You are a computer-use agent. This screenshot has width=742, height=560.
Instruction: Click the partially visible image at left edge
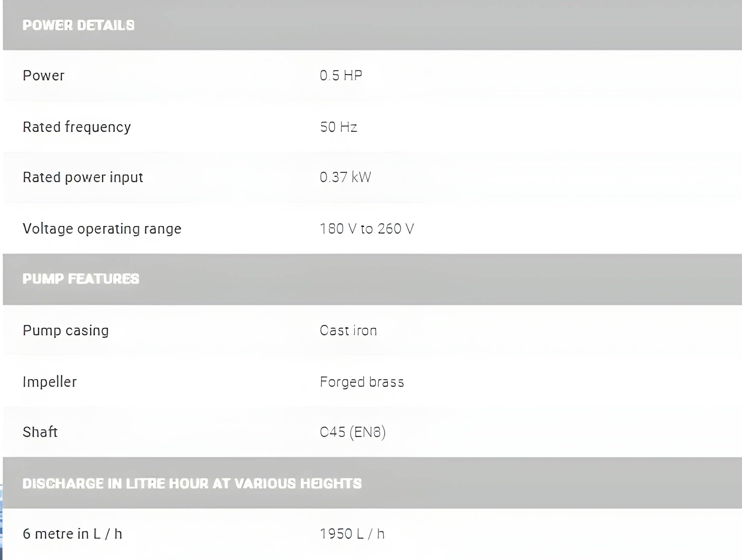[x=1, y=523]
